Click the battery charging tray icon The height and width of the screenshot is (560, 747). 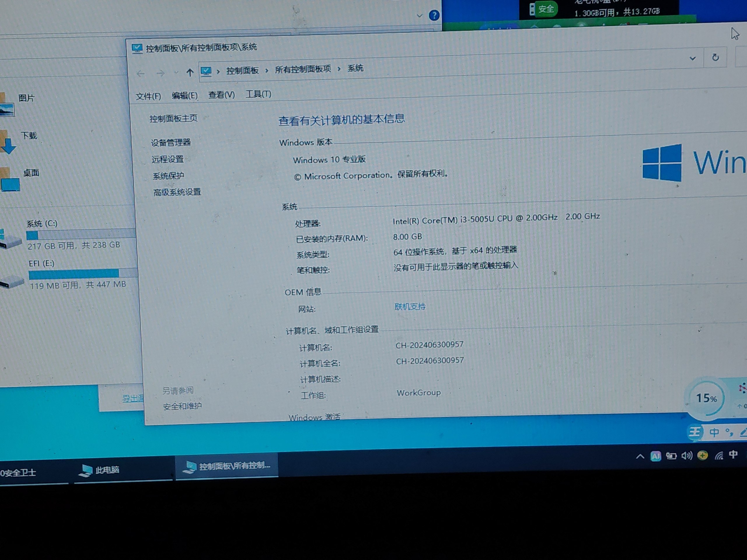[x=671, y=456]
